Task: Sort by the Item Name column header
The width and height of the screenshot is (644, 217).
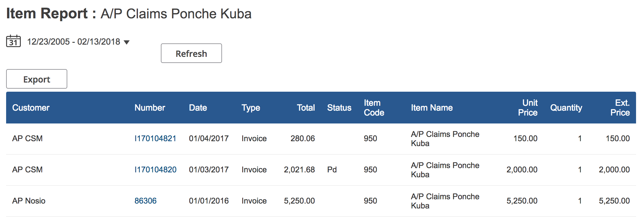Action: point(432,108)
